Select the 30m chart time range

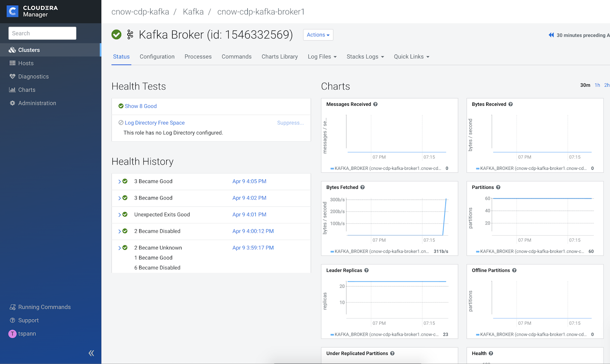point(585,85)
